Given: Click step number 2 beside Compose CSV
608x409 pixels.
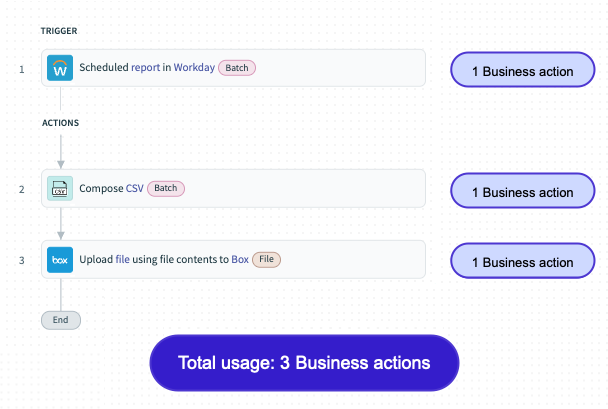Looking at the screenshot, I should (22, 190).
